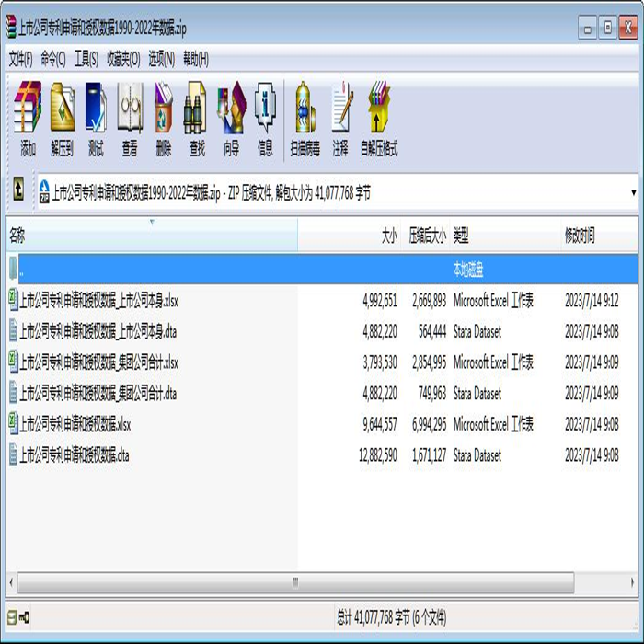Sort by 压缩后大小 column header
Screen dimensions: 644x644
[425, 236]
